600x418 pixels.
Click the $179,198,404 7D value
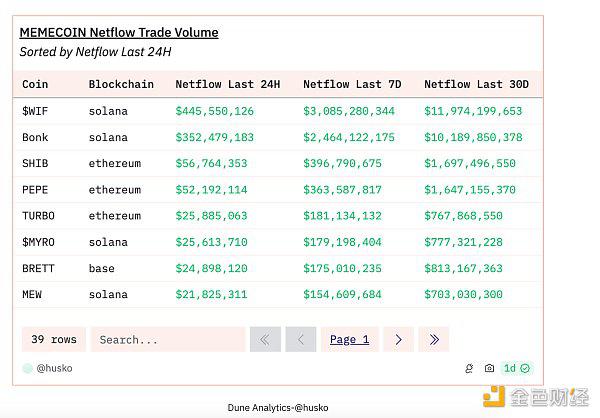[x=342, y=242]
